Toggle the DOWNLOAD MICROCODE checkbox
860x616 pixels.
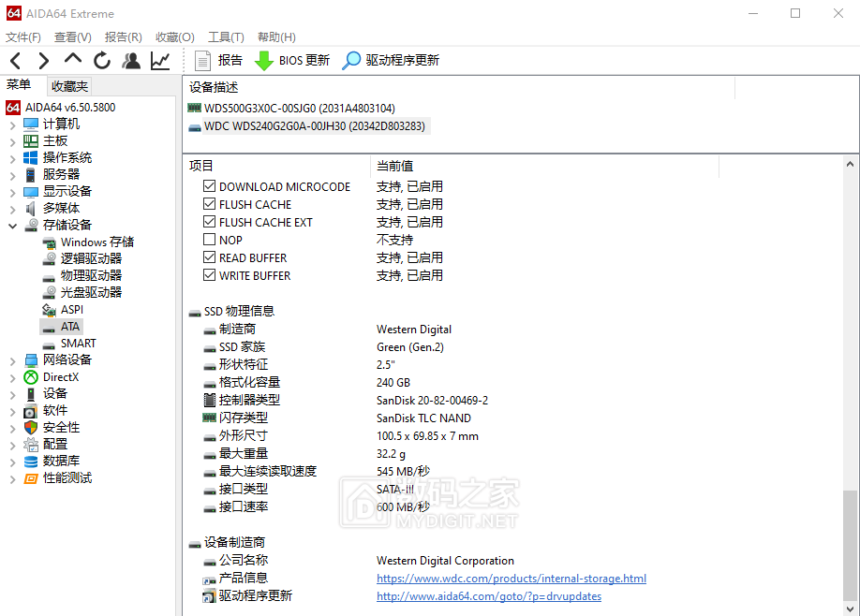[209, 185]
